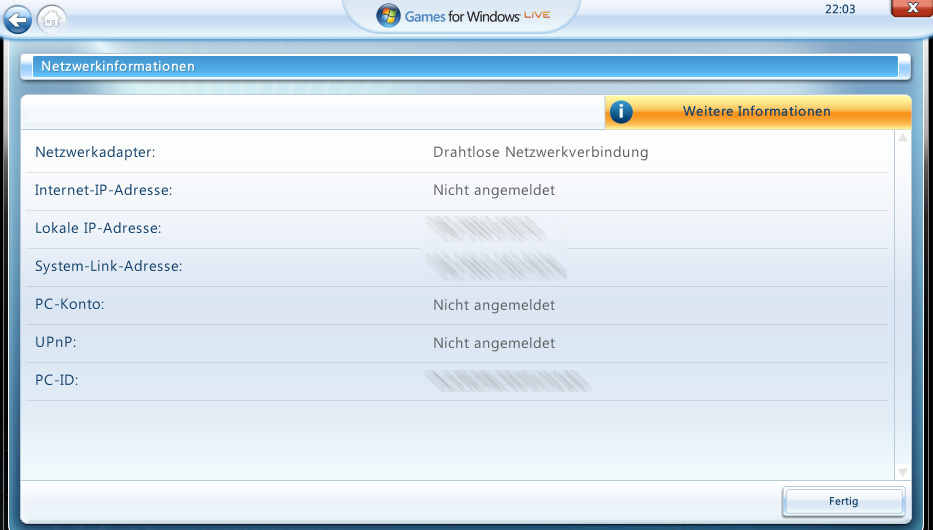Click the blue back arrow icon
Viewport: 933px width, 530px height.
(17, 17)
